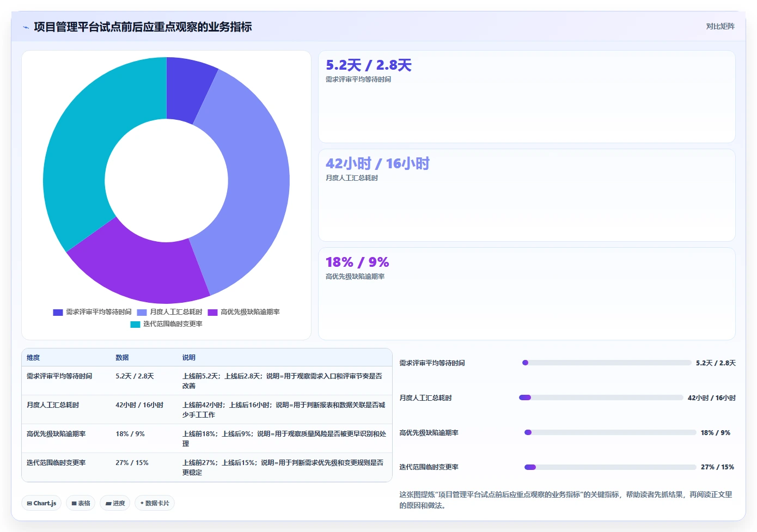Click progress bar for 高优先级缺陷逾期率
The width and height of the screenshot is (757, 532).
point(611,432)
